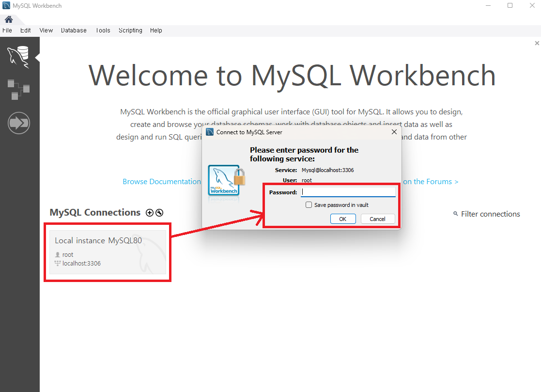Open the Edit menu

point(26,31)
